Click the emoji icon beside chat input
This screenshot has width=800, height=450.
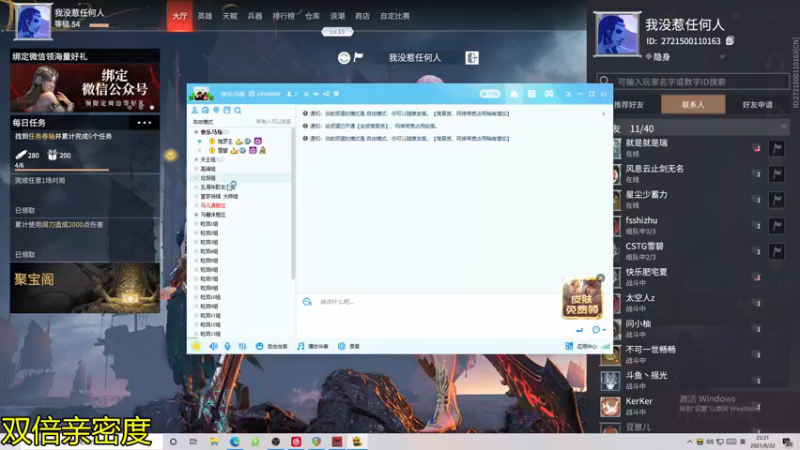[x=307, y=302]
